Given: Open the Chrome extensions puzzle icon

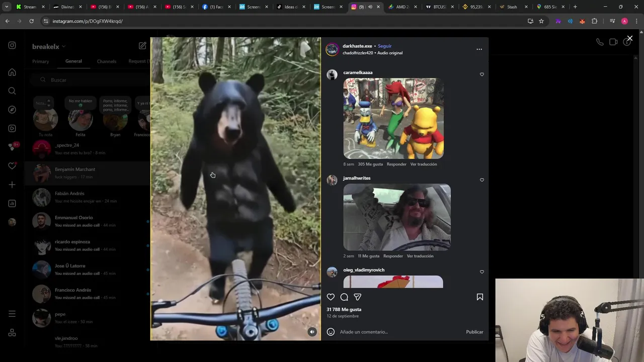Looking at the screenshot, I should (595, 21).
